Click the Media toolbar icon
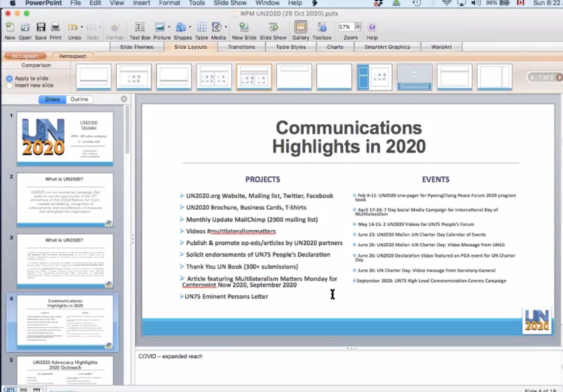 click(217, 28)
